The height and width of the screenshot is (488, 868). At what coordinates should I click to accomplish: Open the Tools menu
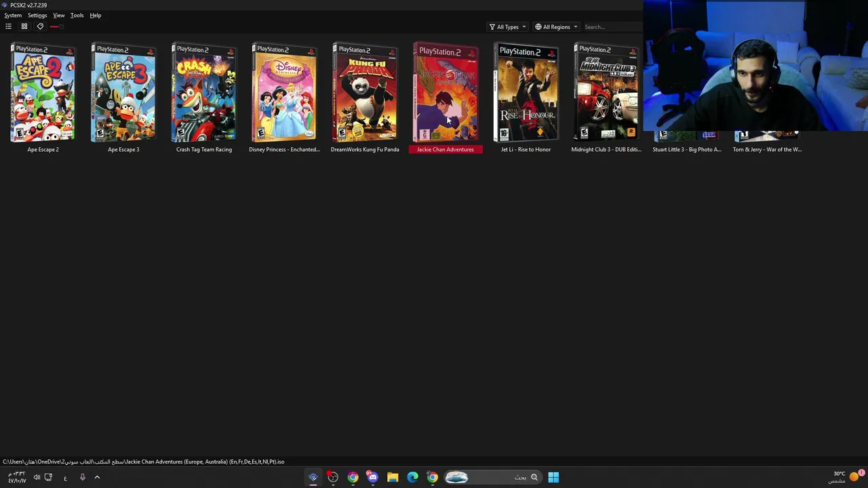pos(77,15)
